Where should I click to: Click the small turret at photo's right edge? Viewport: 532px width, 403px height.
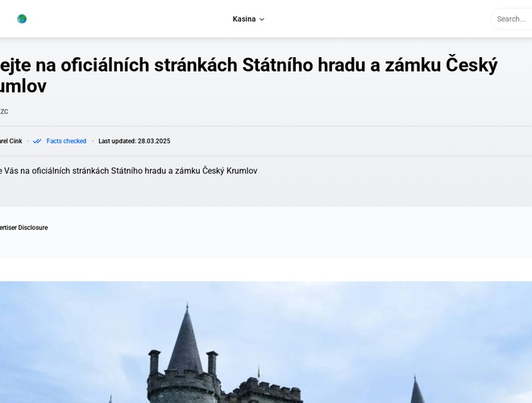417,391
